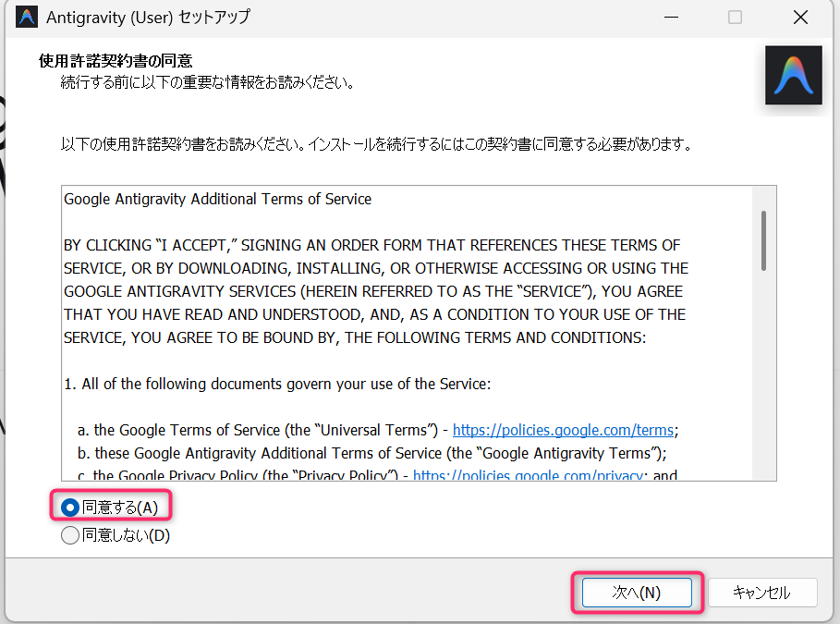Click the Antigravity icon in the title bar

[x=26, y=18]
